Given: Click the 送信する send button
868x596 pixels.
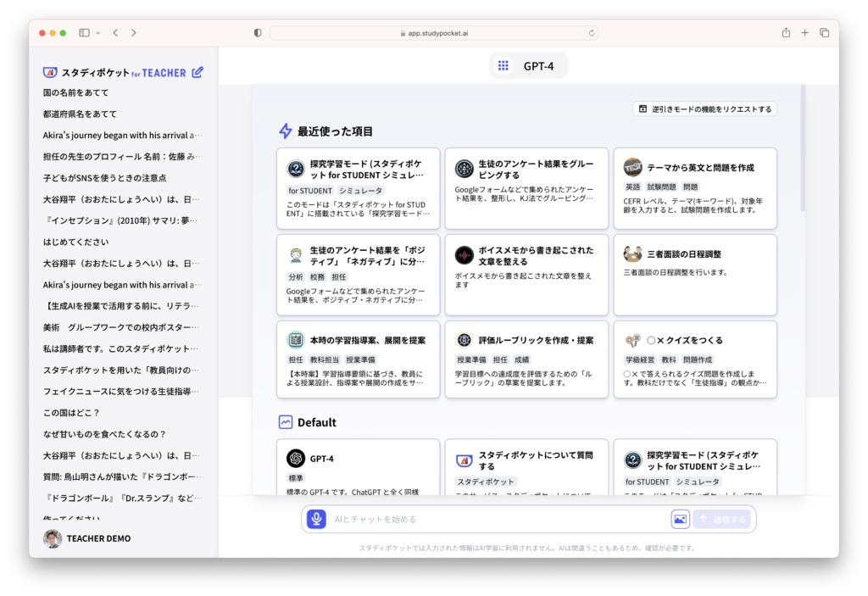Looking at the screenshot, I should point(722,519).
